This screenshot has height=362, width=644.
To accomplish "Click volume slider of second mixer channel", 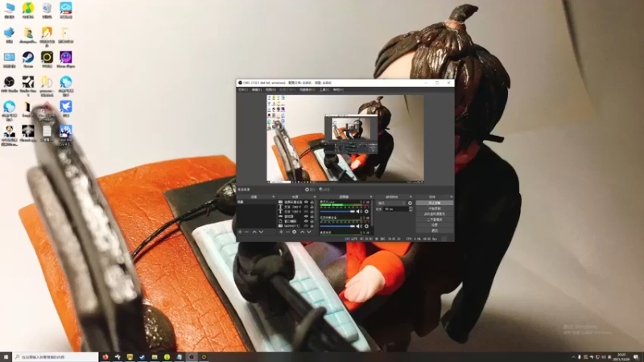I will point(337,226).
